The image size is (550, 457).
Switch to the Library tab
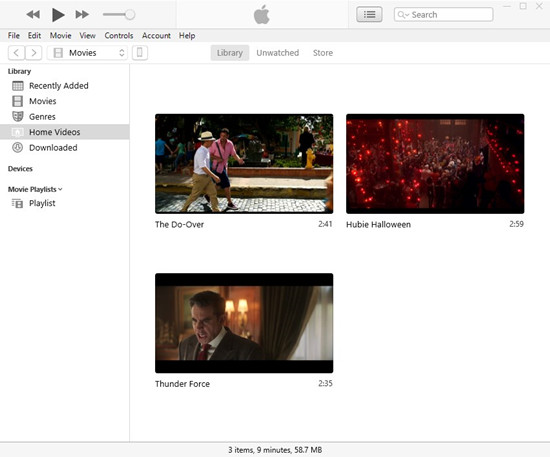pos(230,53)
